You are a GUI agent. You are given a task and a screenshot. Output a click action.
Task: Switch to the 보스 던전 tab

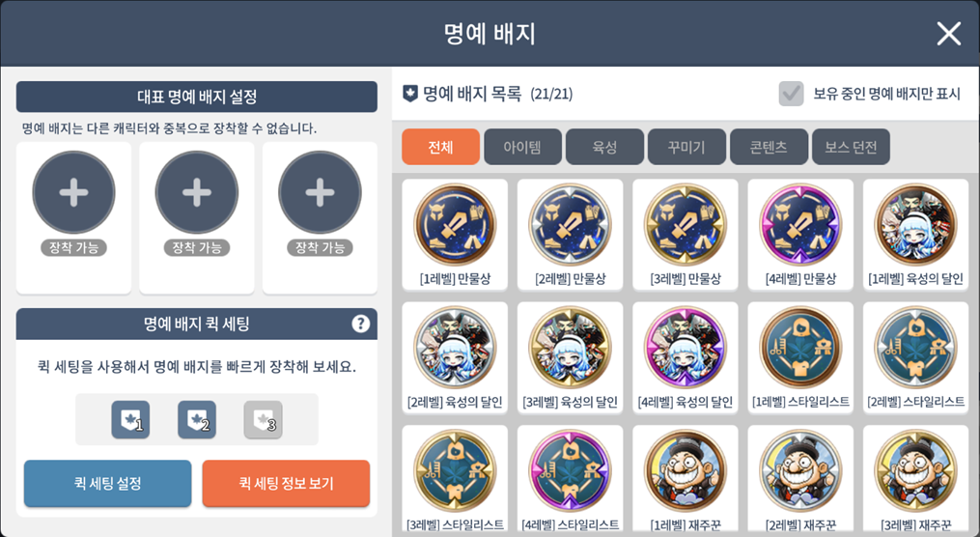851,147
